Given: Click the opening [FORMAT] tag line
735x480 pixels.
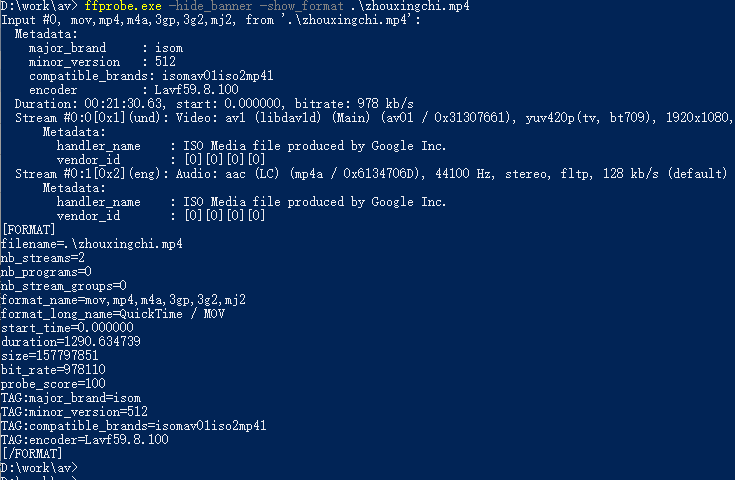Looking at the screenshot, I should tap(28, 229).
